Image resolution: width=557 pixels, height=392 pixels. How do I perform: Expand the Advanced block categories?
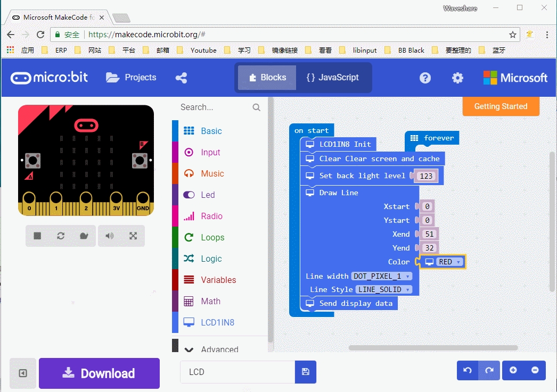[213, 349]
